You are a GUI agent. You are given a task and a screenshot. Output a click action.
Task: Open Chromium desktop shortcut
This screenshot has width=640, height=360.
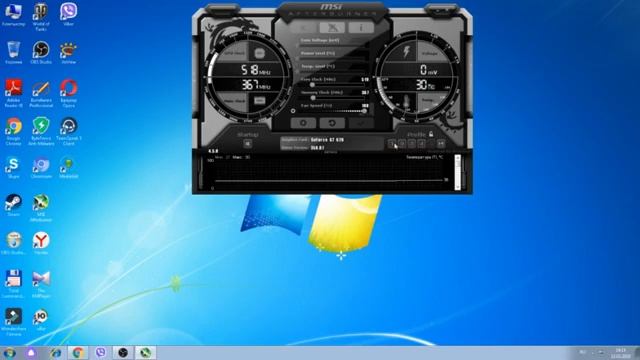click(41, 168)
